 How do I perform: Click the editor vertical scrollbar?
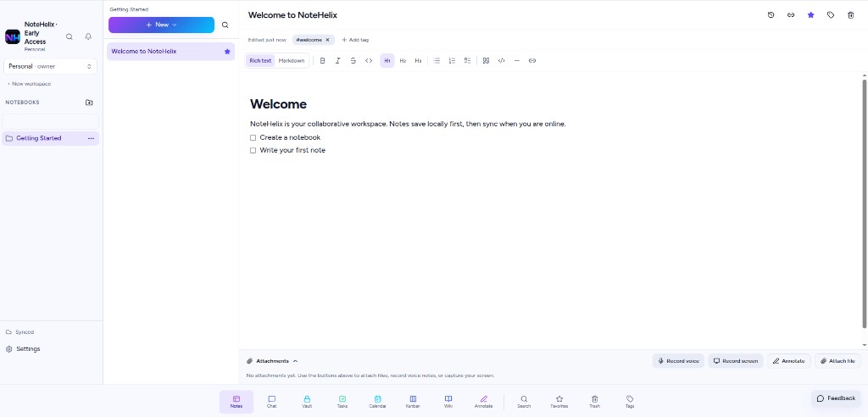[865, 203]
